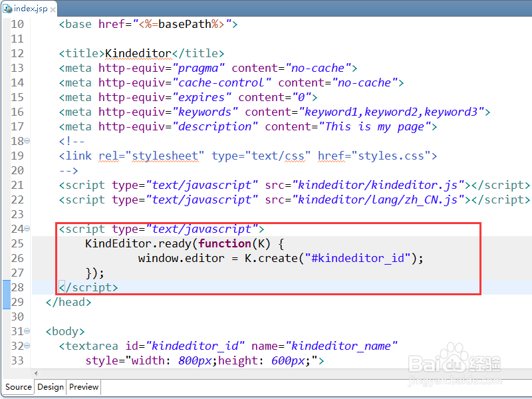Click KindEditor.ready on line 25
The image size is (532, 399).
(x=138, y=243)
